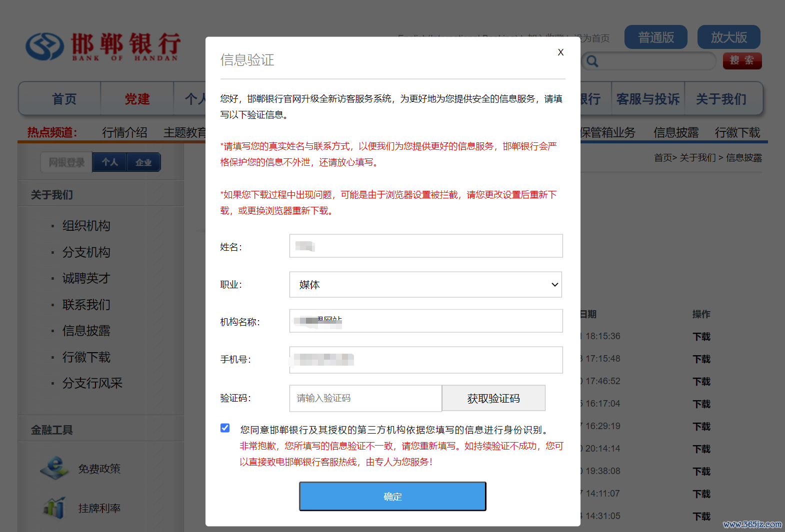Open 保管箱业务 hot channel link

click(x=607, y=132)
